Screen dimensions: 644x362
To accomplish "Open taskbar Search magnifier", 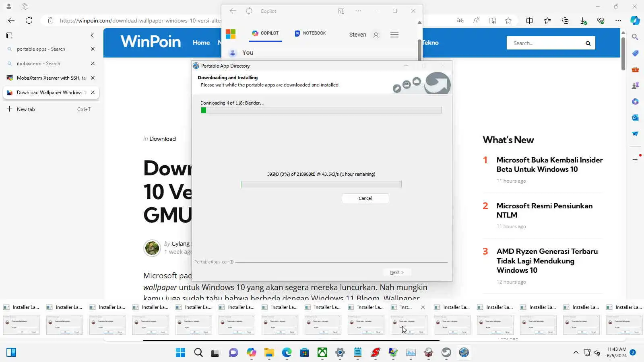I will coord(198,353).
